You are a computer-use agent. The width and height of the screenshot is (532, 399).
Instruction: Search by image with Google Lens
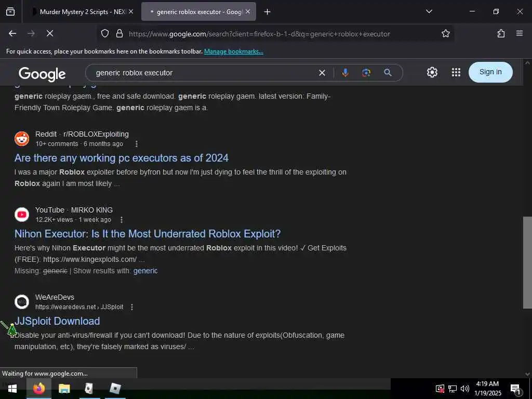[x=366, y=73]
